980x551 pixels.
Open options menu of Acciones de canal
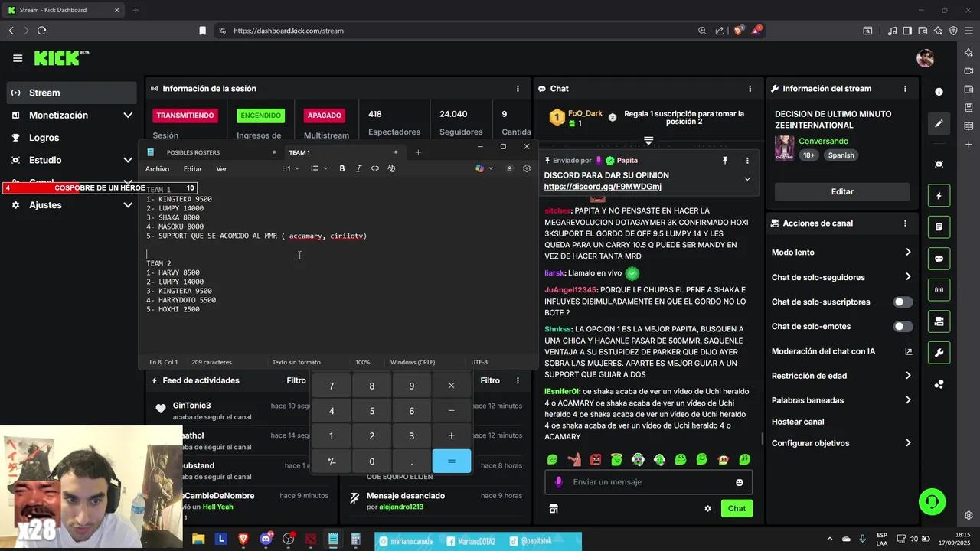pos(905,223)
